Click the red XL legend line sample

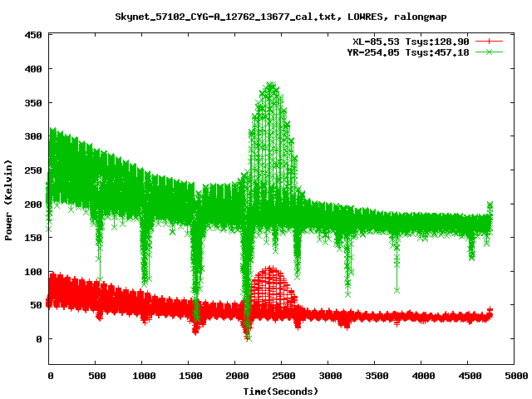(x=489, y=42)
